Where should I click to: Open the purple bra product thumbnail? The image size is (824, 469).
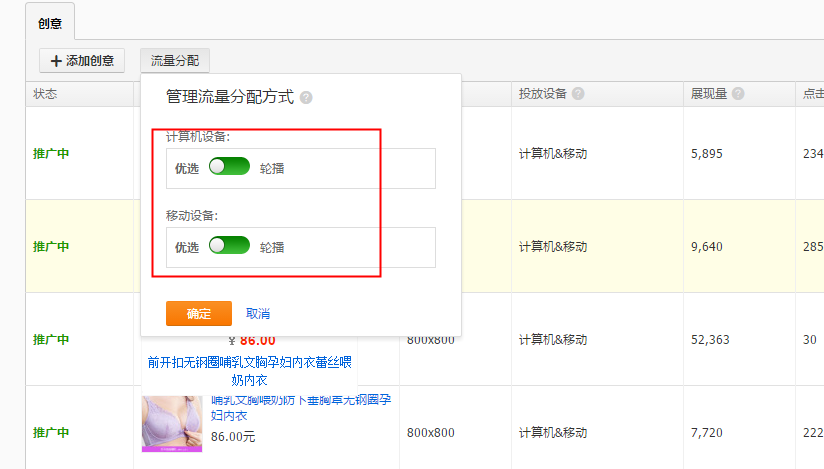click(x=173, y=423)
